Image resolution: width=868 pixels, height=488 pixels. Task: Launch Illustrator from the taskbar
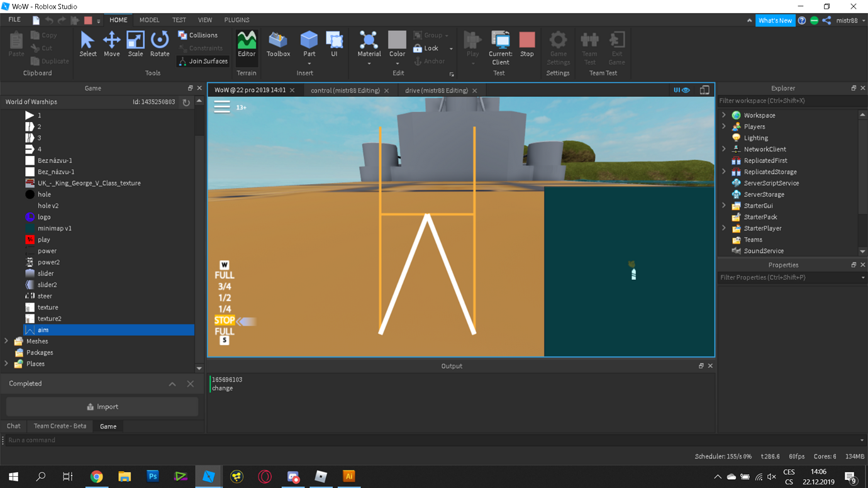coord(349,476)
